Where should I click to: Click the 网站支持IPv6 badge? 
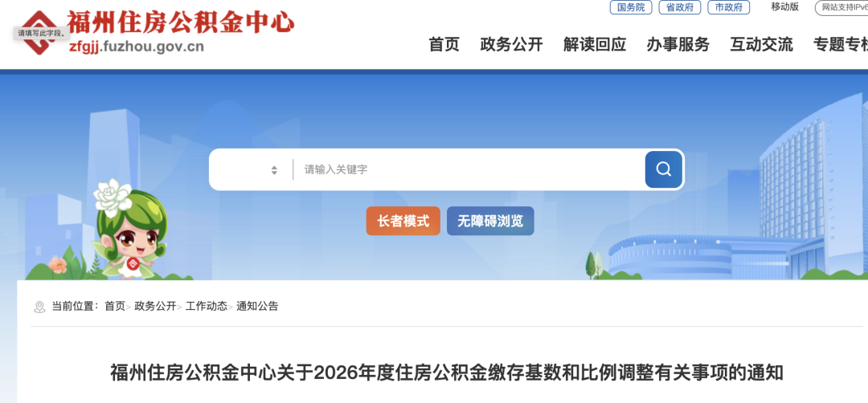point(842,7)
